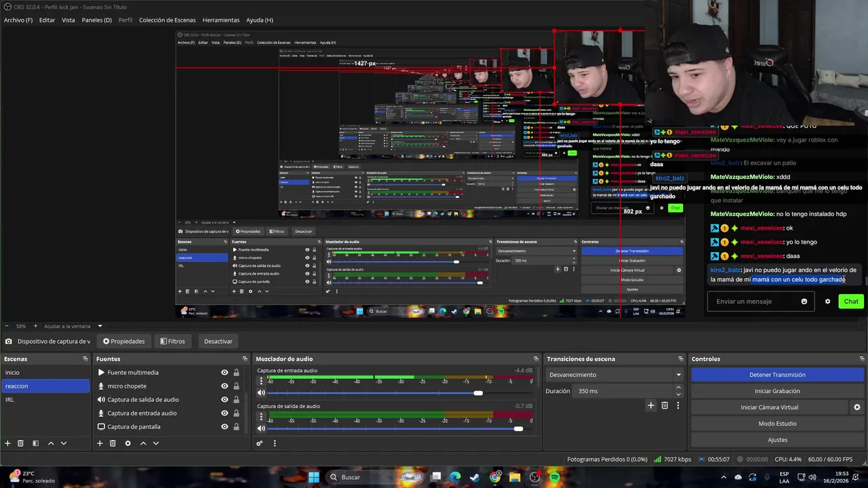
Task: Lock the micro chopete source
Action: [236, 386]
